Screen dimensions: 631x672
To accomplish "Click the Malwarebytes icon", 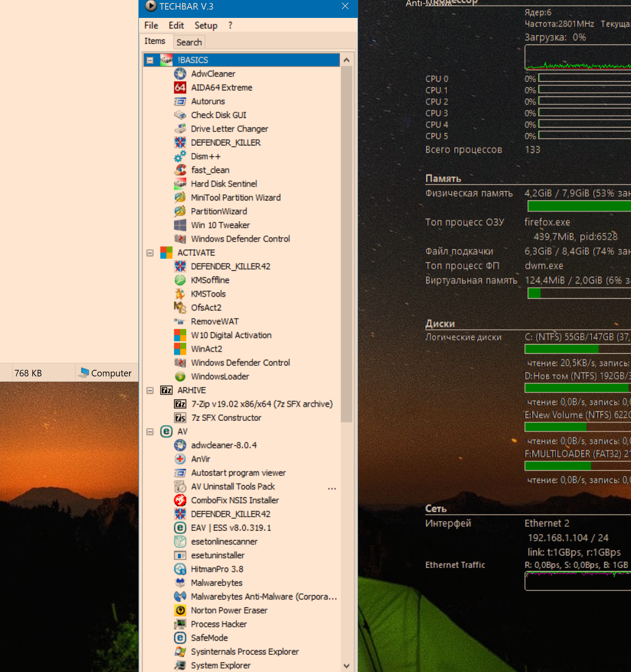I will click(180, 582).
